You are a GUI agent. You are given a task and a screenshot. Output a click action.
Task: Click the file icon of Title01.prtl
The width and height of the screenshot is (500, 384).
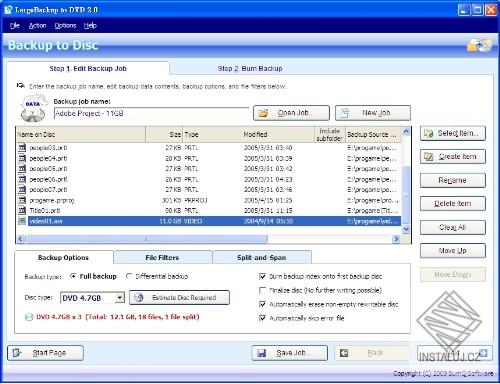(22, 210)
